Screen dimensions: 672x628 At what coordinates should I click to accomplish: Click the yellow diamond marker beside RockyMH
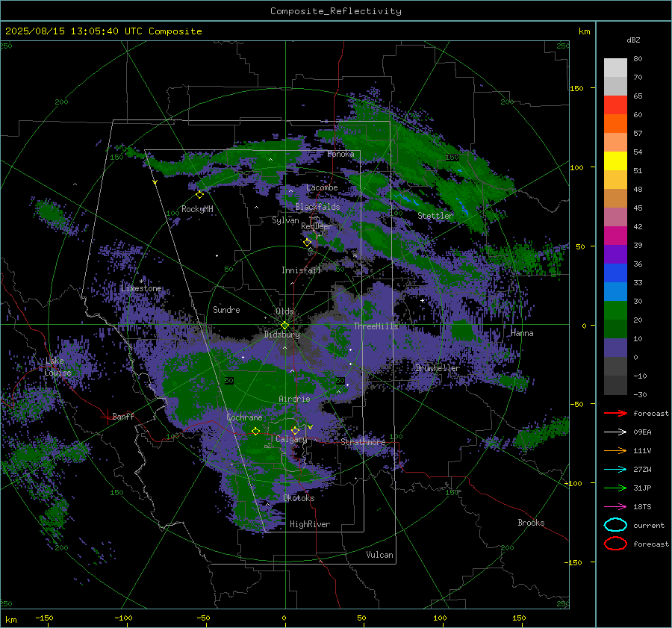tap(199, 195)
